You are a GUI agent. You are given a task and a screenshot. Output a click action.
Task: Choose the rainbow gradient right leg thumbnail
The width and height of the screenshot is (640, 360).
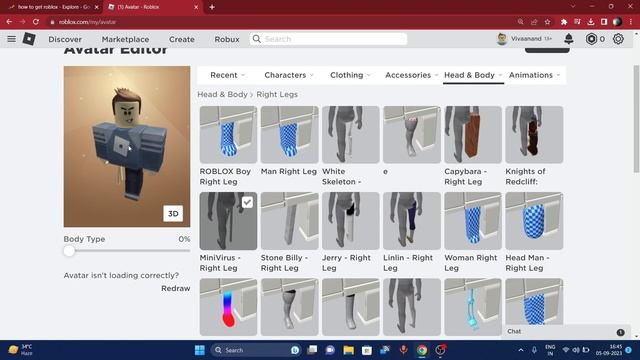pyautogui.click(x=228, y=307)
